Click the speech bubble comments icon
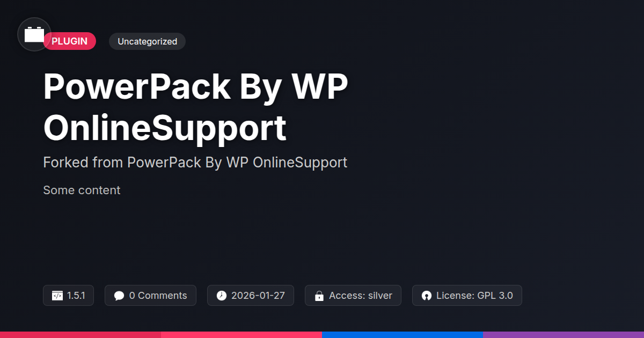This screenshot has height=338, width=644. [119, 296]
